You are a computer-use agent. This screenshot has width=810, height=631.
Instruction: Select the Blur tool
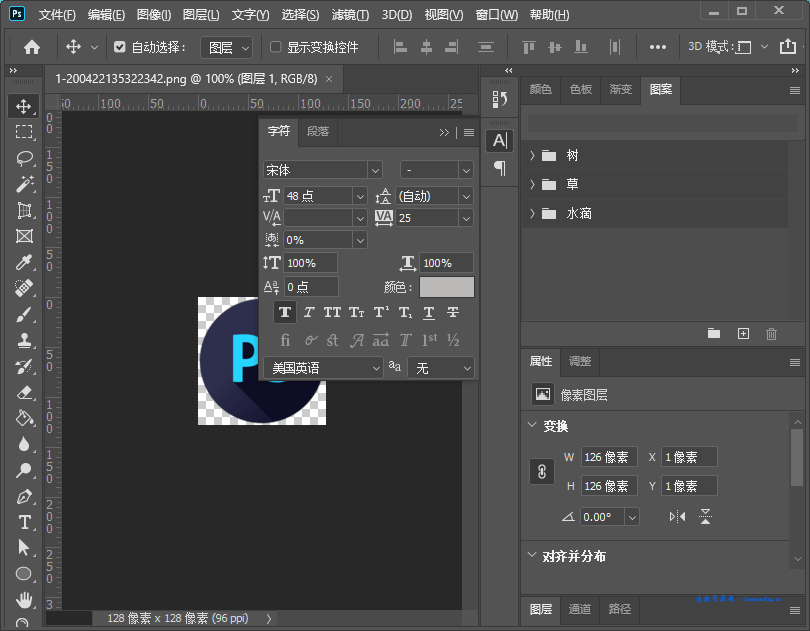[x=23, y=444]
